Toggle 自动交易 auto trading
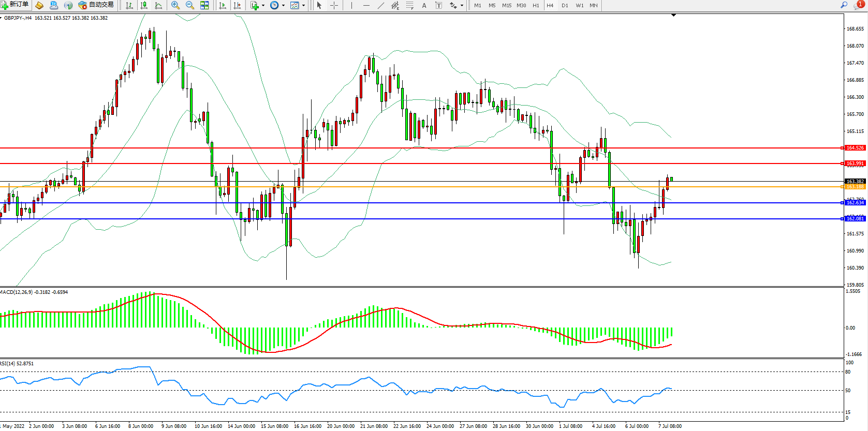The width and height of the screenshot is (868, 431). coord(96,5)
